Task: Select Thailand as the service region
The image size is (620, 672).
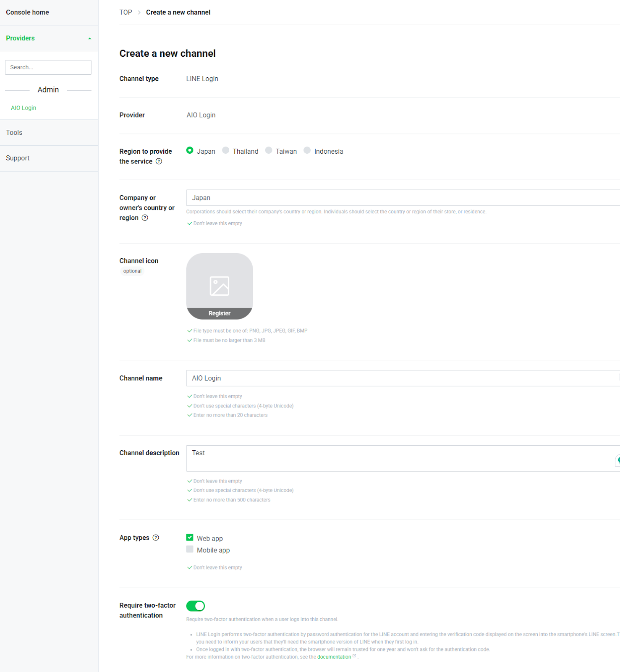Action: 226,150
